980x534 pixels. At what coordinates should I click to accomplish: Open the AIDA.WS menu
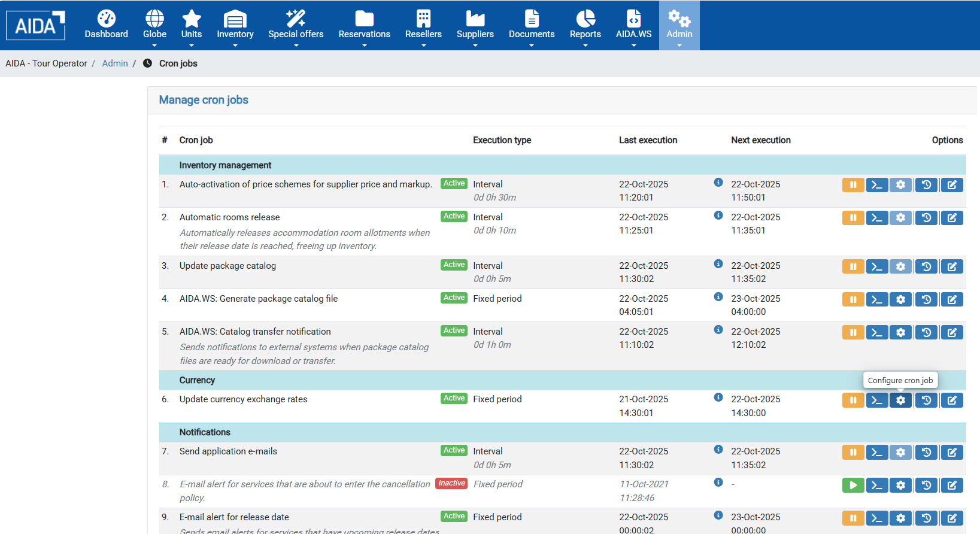[x=634, y=26]
